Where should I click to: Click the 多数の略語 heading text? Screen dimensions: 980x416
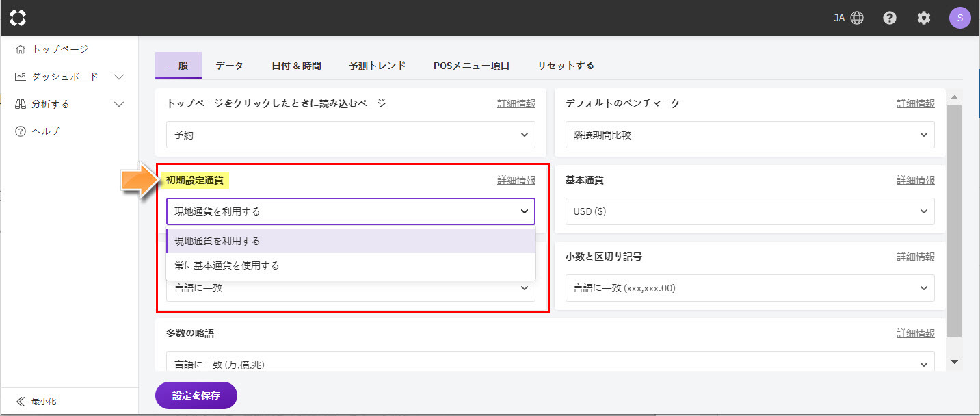190,333
